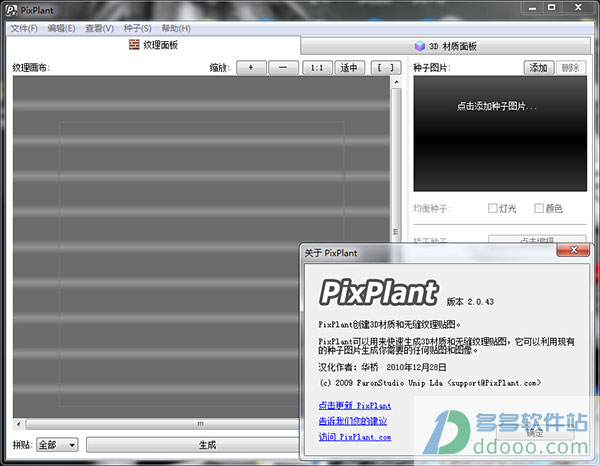Open the 文件(F) menu
600x466 pixels.
(24, 28)
